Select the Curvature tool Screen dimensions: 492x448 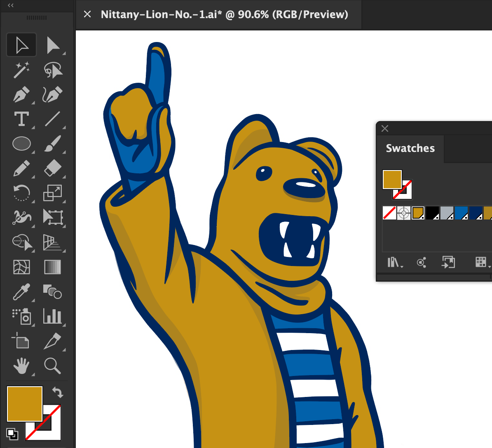[52, 94]
